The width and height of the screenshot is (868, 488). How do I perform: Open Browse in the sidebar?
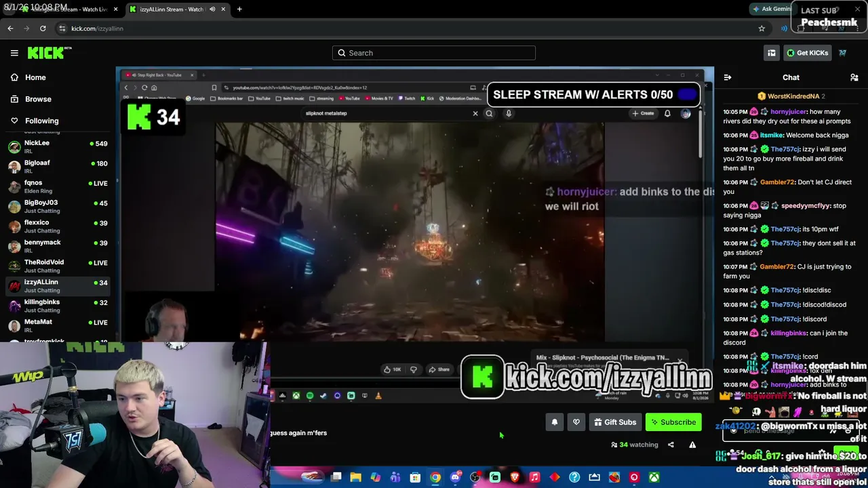(x=38, y=99)
